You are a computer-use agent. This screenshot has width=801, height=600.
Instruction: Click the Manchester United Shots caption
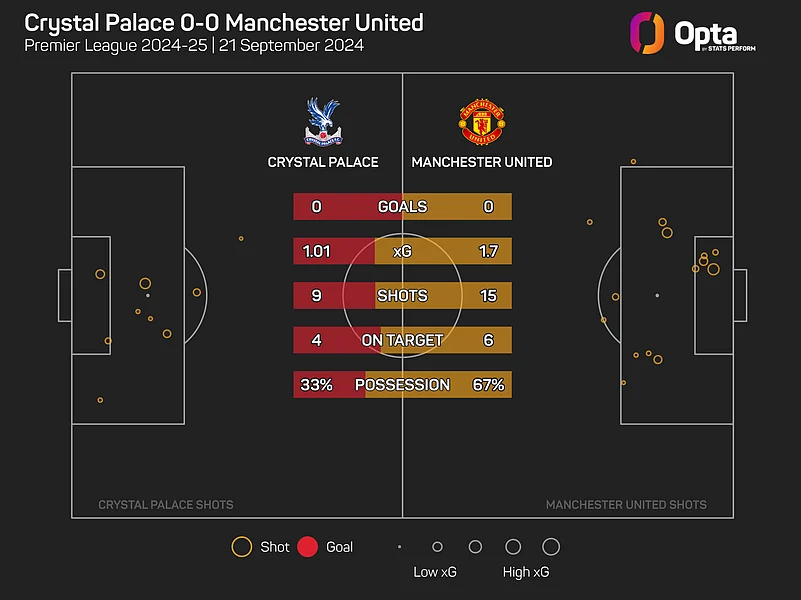(x=626, y=505)
